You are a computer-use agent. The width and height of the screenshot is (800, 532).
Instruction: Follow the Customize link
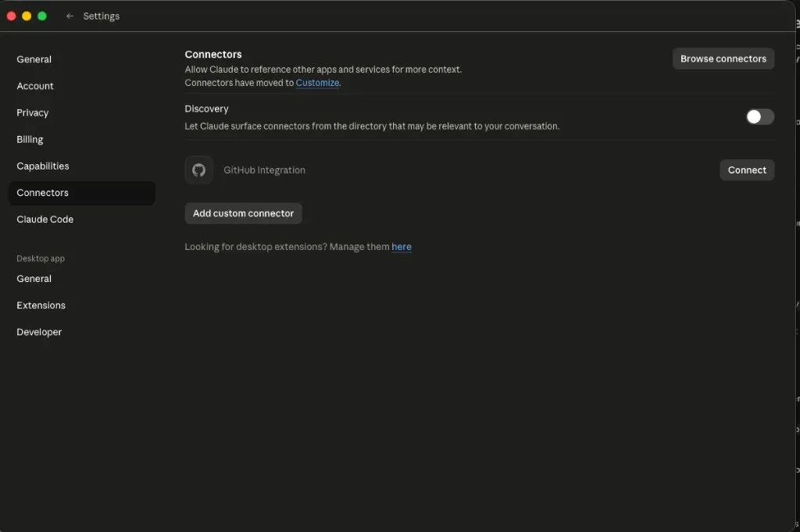click(317, 83)
